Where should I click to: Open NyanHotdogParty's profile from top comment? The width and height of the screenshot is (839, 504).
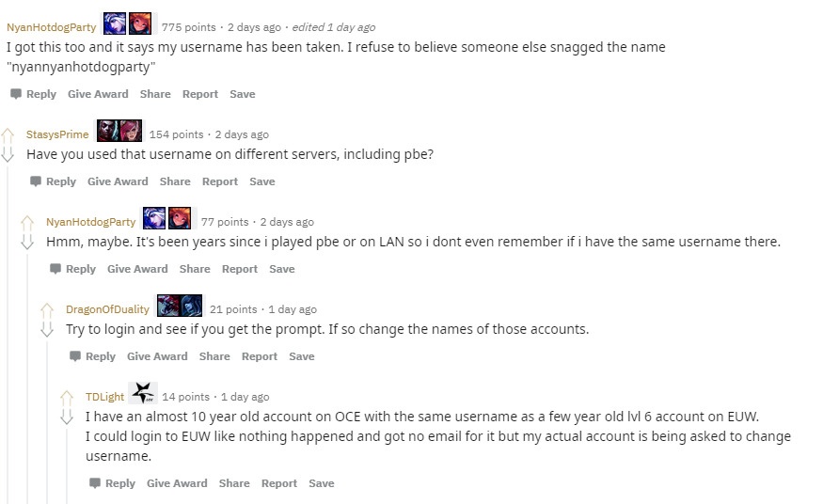click(51, 27)
